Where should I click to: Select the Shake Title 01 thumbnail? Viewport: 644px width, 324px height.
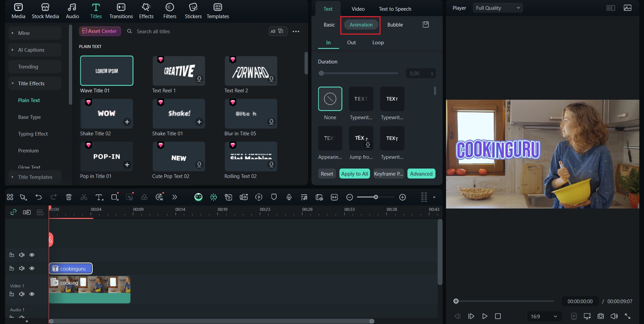pos(179,113)
